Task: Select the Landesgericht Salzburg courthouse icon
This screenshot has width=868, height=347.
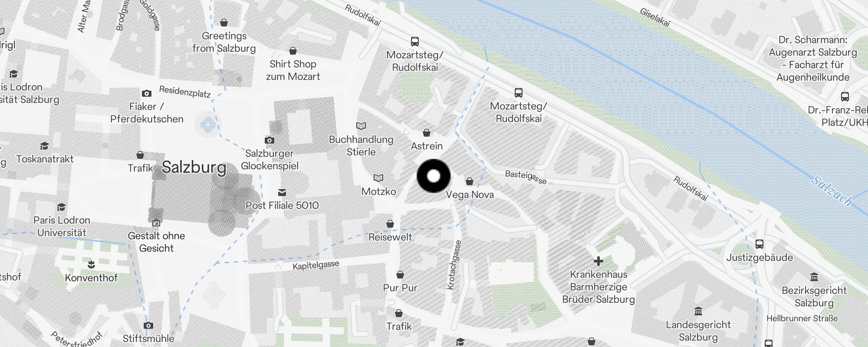Action: click(x=698, y=311)
